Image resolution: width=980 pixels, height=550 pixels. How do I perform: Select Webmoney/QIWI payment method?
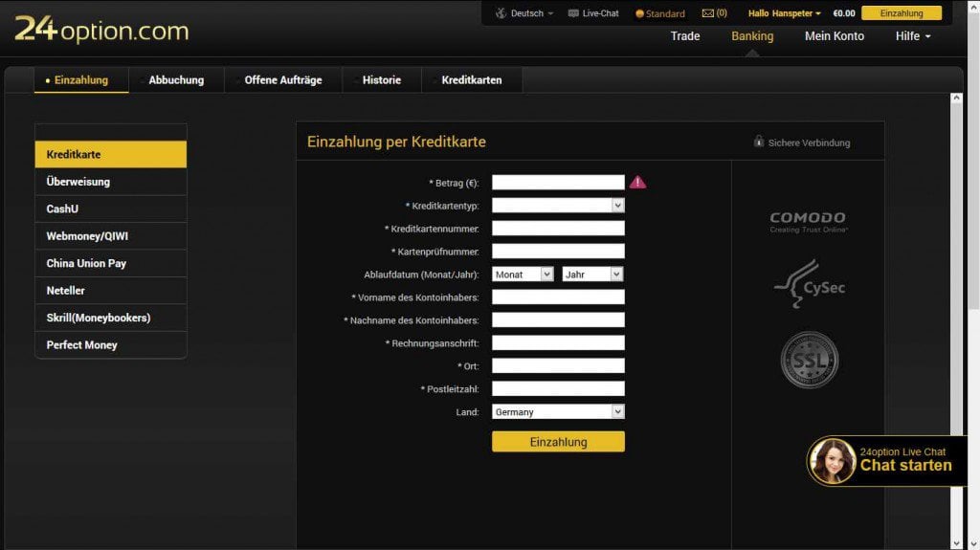coord(111,236)
